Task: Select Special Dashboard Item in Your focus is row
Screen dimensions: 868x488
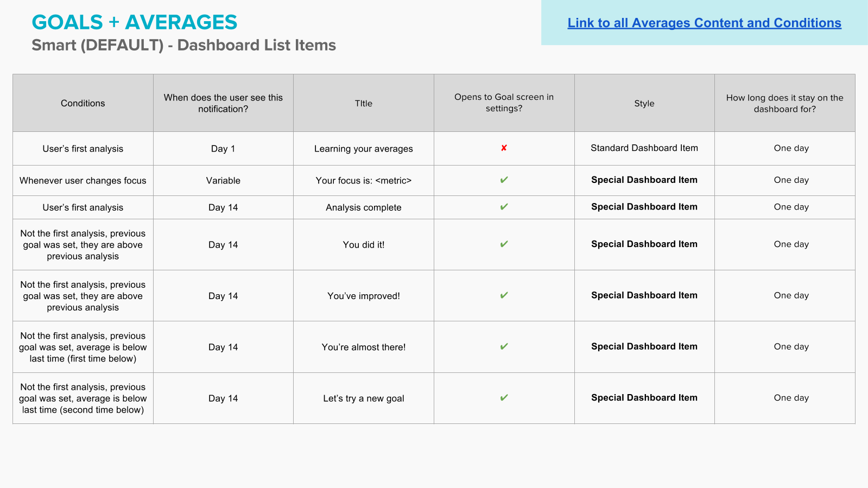Action: [x=644, y=180]
